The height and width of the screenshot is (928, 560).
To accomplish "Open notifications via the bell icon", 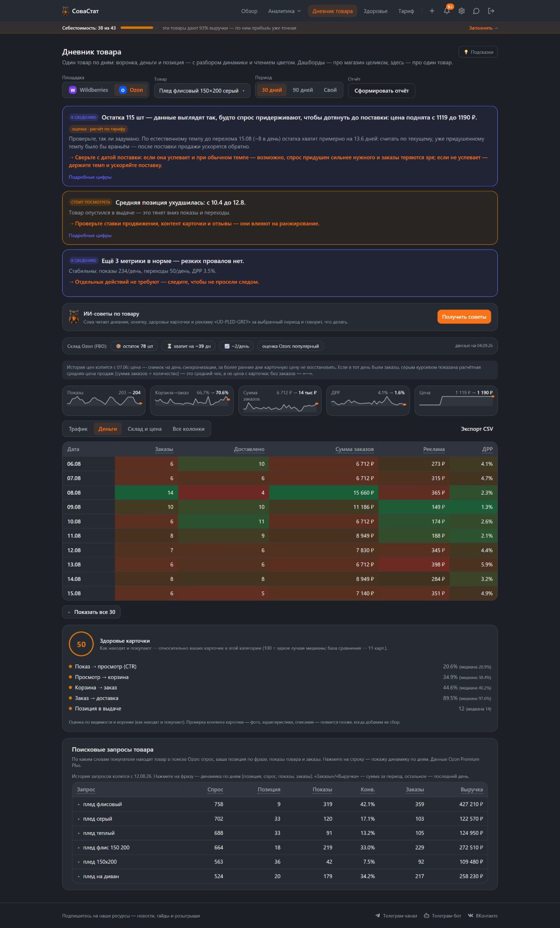I will (447, 11).
